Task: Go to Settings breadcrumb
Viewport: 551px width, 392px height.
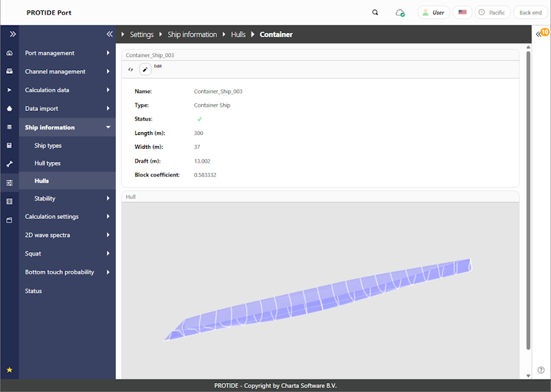Action: point(142,34)
